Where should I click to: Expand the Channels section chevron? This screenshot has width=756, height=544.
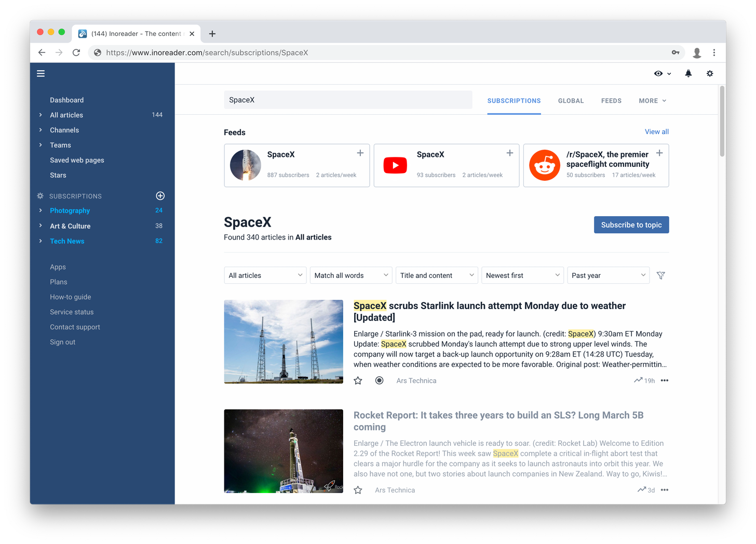(x=40, y=130)
